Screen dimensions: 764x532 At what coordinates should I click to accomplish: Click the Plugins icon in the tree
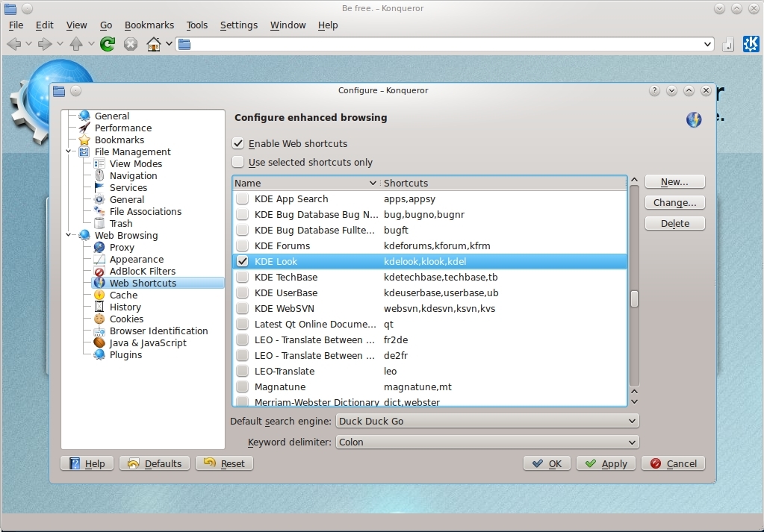(x=99, y=355)
